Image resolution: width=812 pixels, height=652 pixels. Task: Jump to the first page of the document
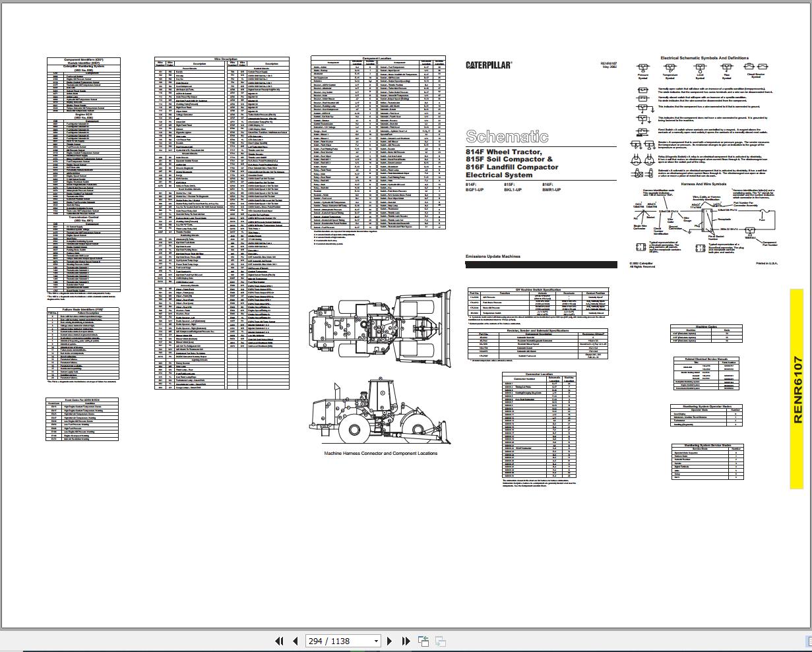click(x=278, y=640)
